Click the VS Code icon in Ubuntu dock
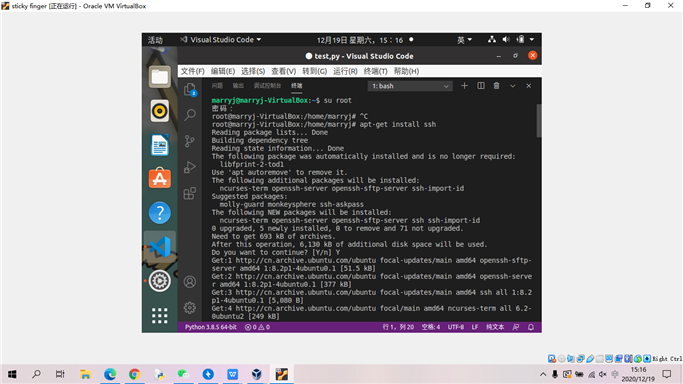This screenshot has width=683, height=384. point(159,247)
